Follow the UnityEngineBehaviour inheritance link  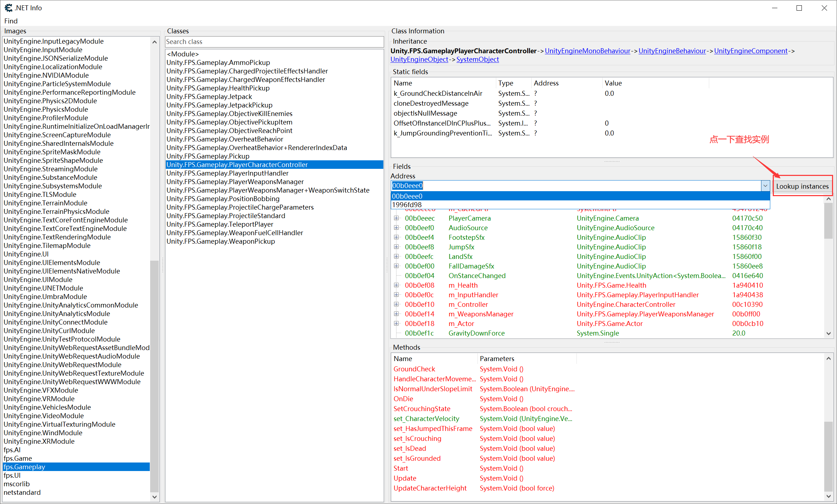pyautogui.click(x=672, y=51)
